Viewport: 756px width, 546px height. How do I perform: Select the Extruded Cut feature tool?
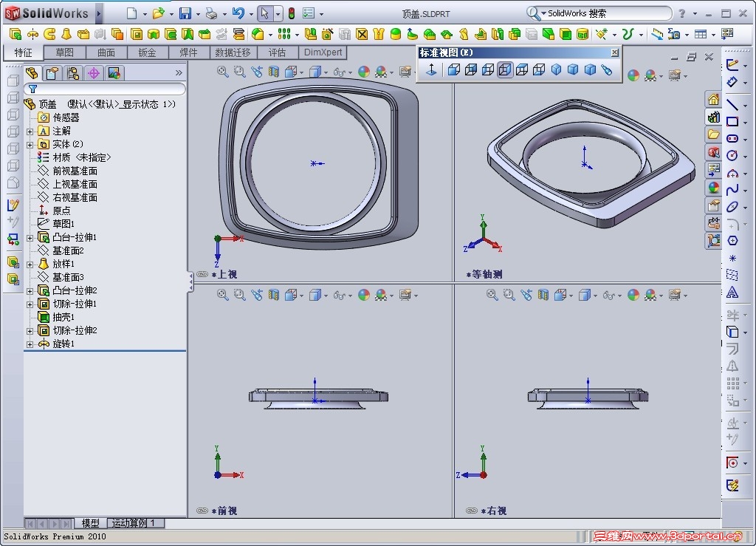pyautogui.click(x=137, y=34)
